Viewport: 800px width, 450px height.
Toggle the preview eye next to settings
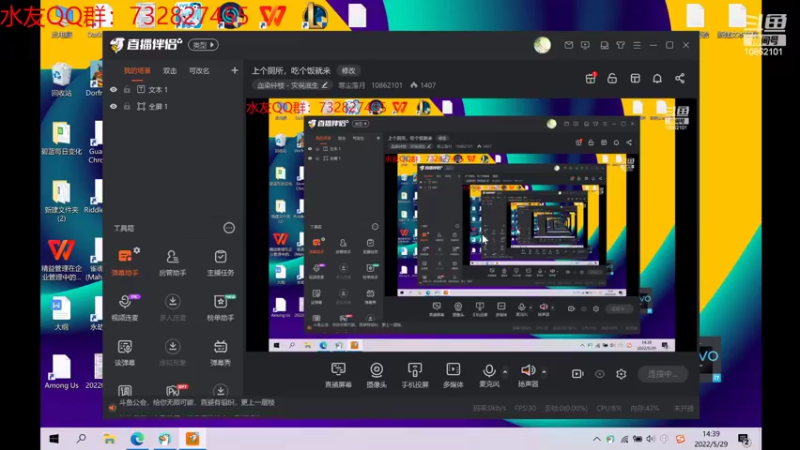pos(599,374)
